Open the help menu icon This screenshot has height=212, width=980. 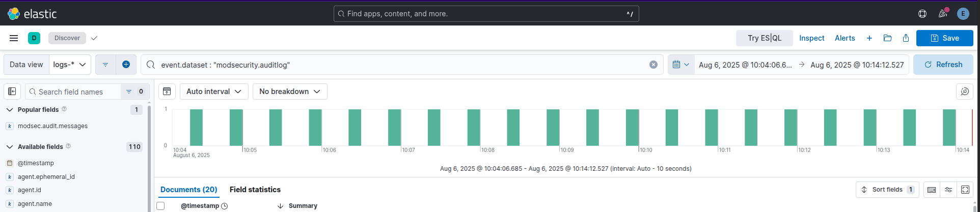click(x=922, y=14)
